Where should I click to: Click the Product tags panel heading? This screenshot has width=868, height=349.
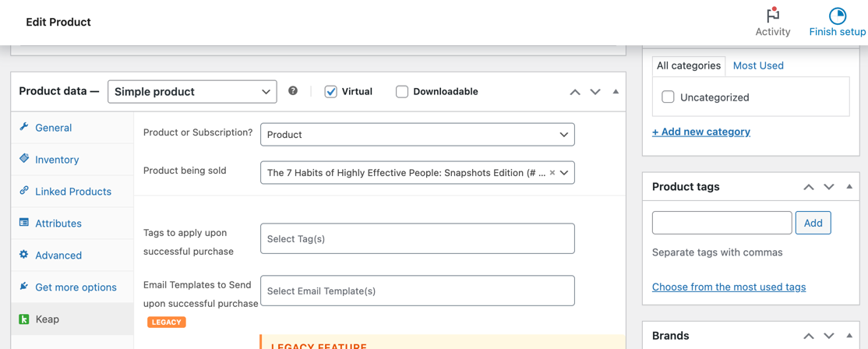pyautogui.click(x=686, y=187)
